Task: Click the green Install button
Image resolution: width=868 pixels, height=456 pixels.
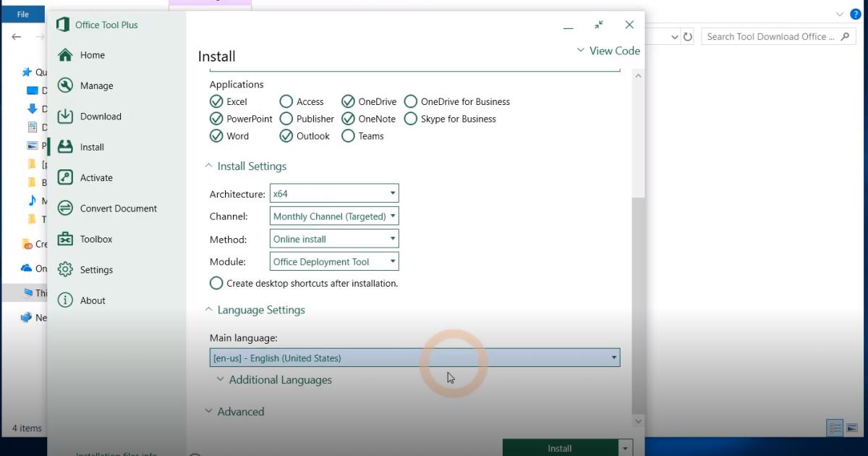Action: 559,447
